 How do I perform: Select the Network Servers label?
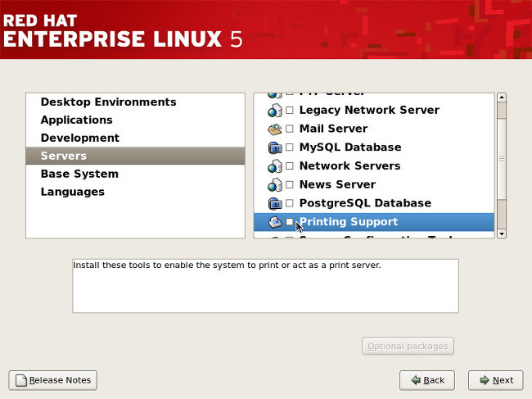[349, 166]
